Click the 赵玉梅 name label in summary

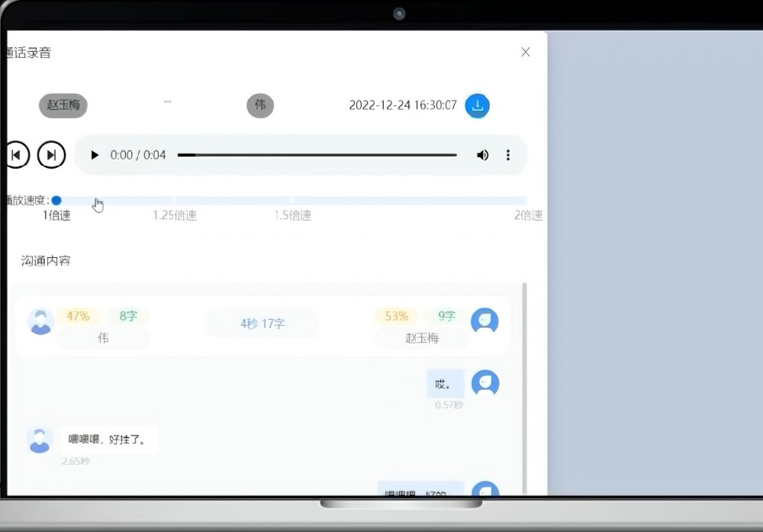422,338
